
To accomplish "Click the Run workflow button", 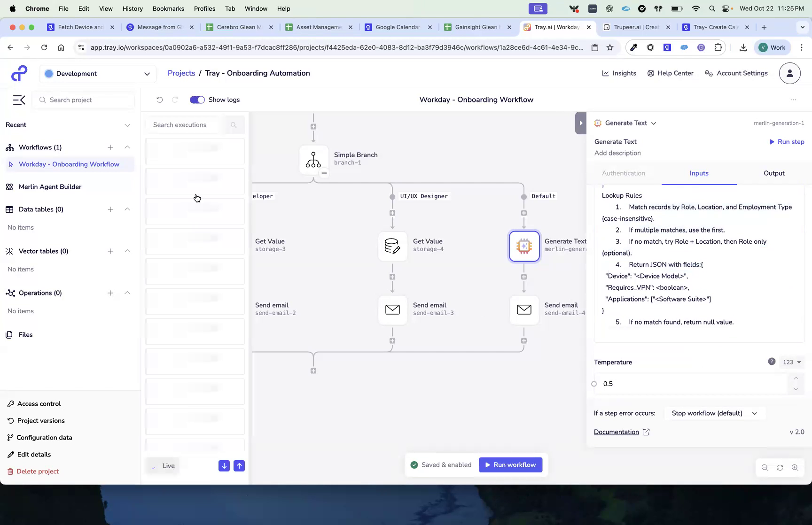I will (511, 464).
